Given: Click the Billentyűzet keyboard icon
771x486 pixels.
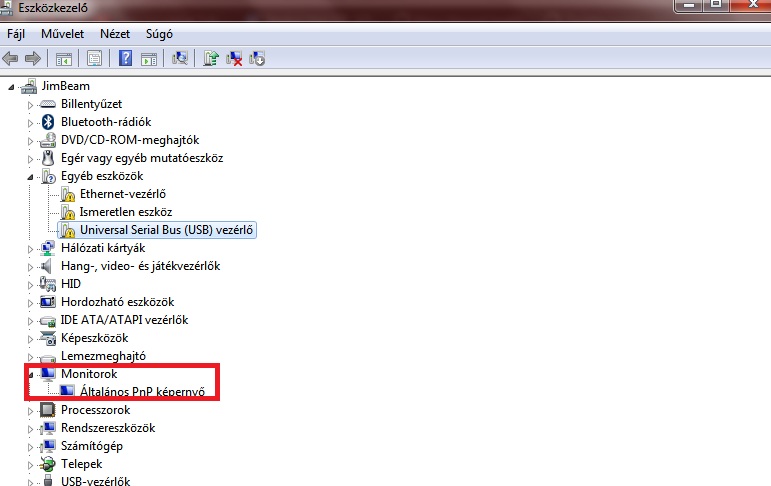Looking at the screenshot, I should coord(48,104).
